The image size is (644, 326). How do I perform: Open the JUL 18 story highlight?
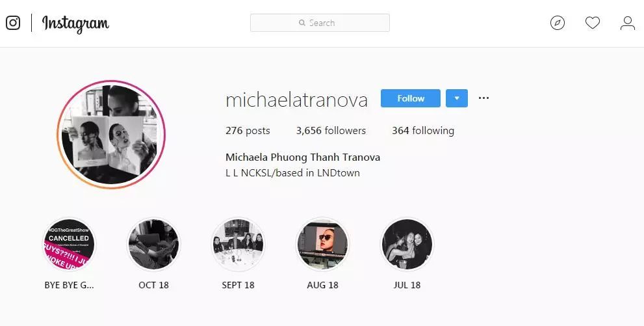(x=407, y=244)
